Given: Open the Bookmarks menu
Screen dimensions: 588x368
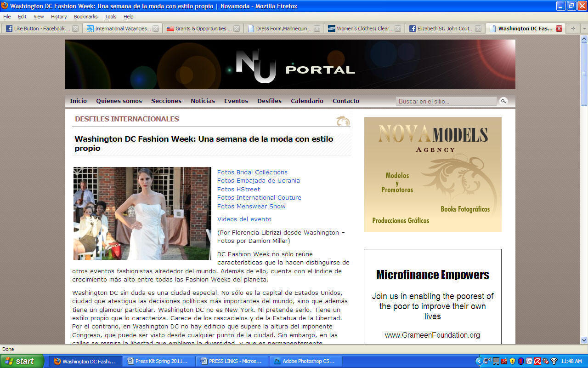Looking at the screenshot, I should [85, 17].
